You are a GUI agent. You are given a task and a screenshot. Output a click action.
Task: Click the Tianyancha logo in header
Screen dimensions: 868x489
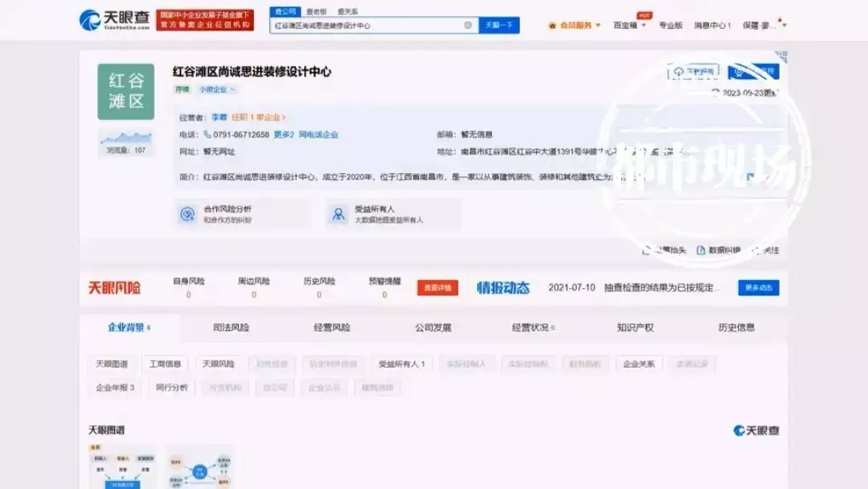[115, 20]
